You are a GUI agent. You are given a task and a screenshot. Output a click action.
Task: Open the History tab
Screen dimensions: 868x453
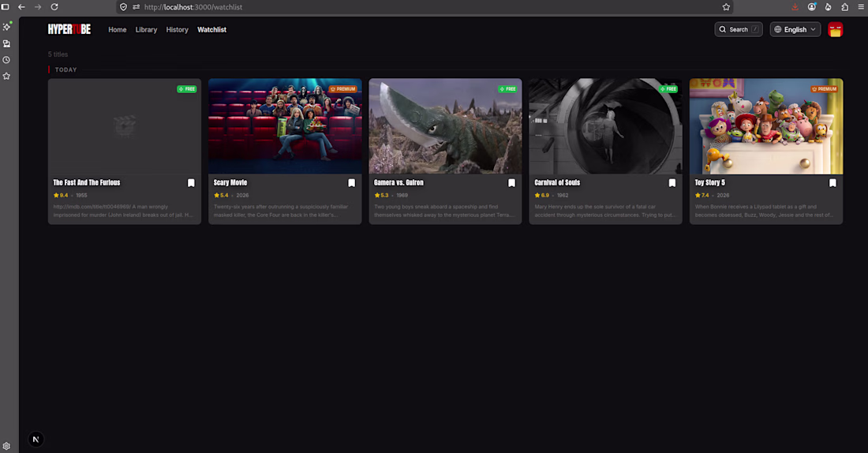click(177, 30)
